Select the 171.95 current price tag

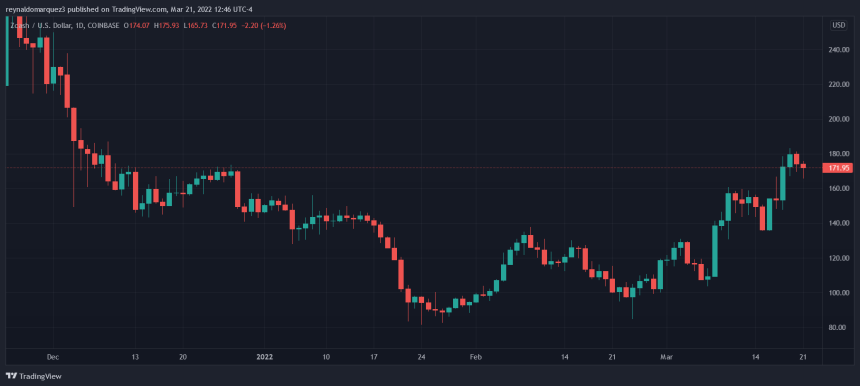click(x=838, y=168)
